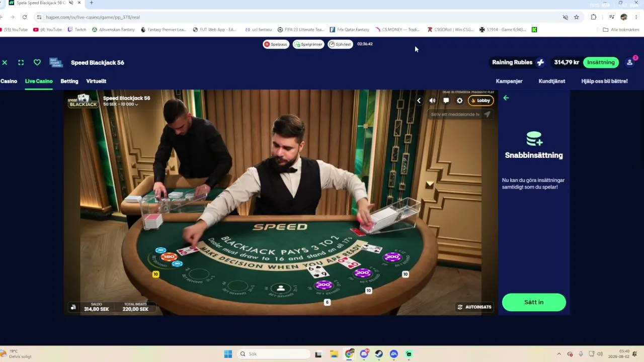The width and height of the screenshot is (644, 362).
Task: Open the EA app from the taskbar
Action: tap(394, 354)
